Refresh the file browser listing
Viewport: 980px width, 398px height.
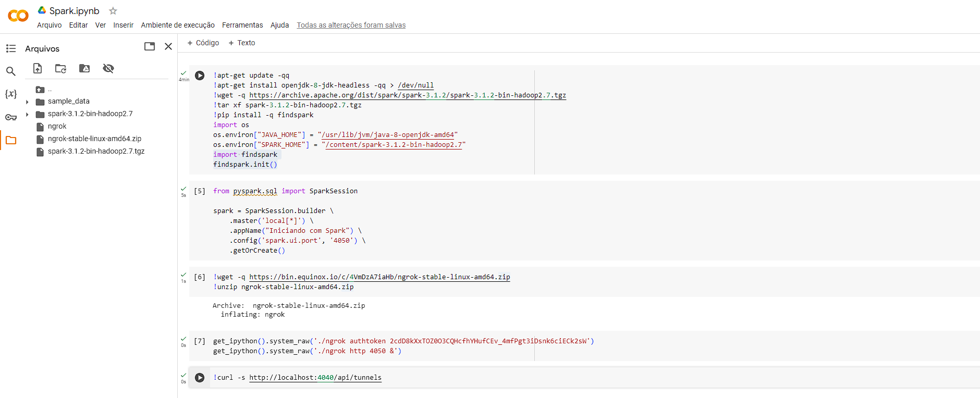(61, 68)
